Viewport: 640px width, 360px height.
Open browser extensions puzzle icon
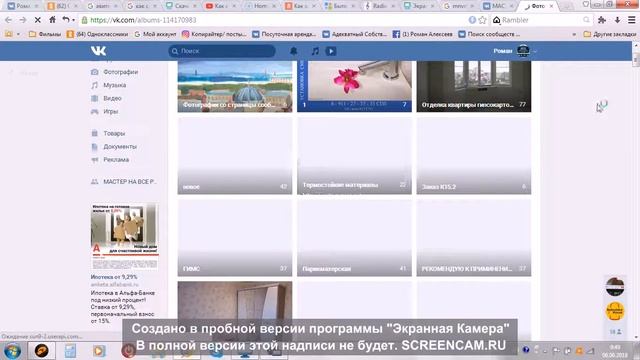602,20
